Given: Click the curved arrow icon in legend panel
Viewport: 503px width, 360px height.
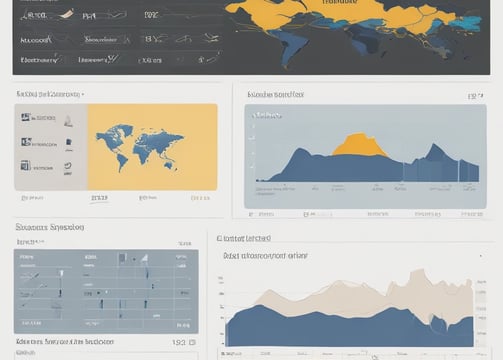Looking at the screenshot, I should tap(68, 166).
